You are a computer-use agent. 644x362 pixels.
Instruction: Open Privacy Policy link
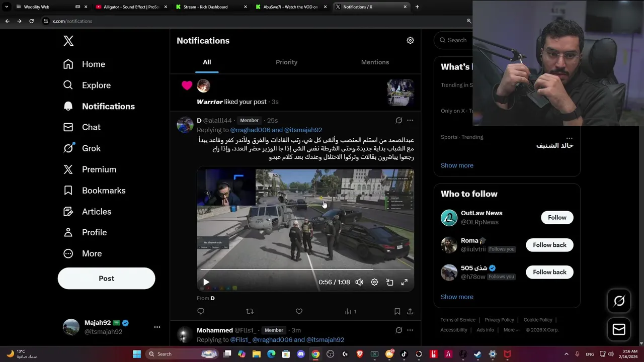click(x=499, y=320)
